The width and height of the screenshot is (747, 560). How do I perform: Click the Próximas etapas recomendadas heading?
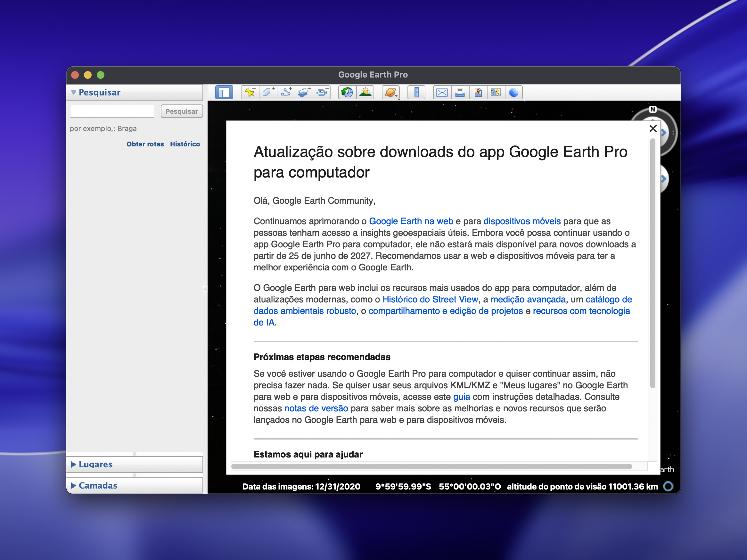click(322, 357)
